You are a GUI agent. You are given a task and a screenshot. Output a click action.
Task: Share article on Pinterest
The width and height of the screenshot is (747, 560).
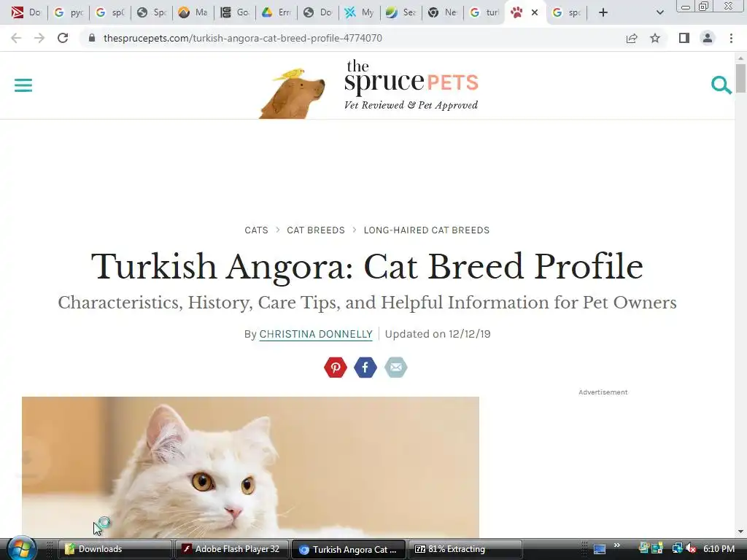[x=336, y=367]
